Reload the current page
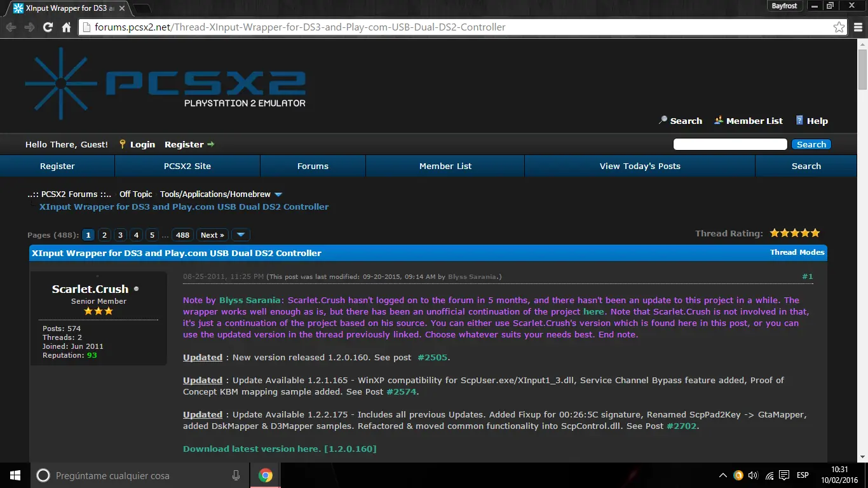 48,27
